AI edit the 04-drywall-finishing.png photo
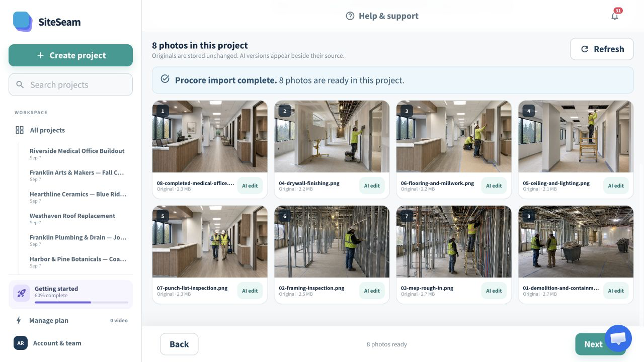This screenshot has height=362, width=644. coord(372,186)
